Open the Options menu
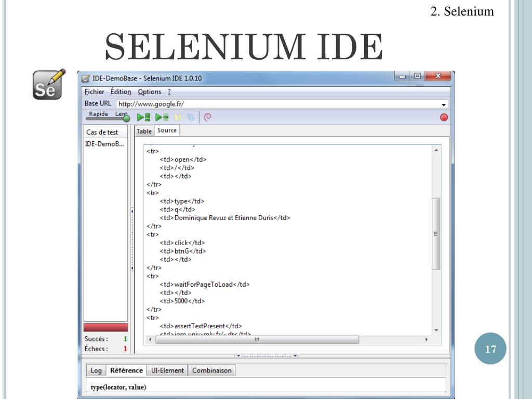 coord(149,92)
